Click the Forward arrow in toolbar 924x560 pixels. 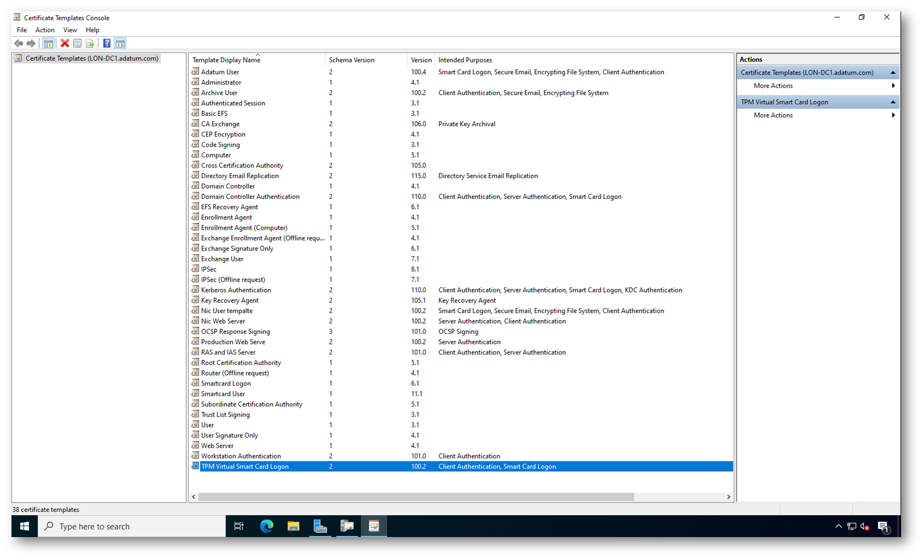point(31,43)
